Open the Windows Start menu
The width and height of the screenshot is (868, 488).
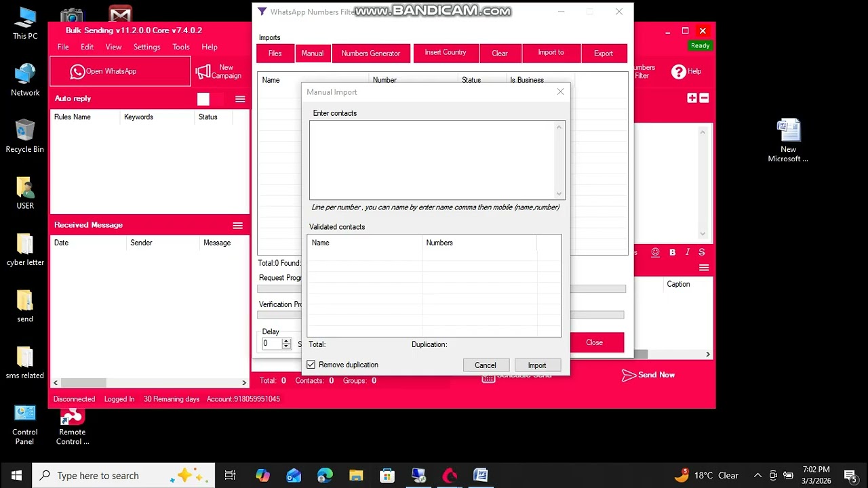pyautogui.click(x=16, y=475)
